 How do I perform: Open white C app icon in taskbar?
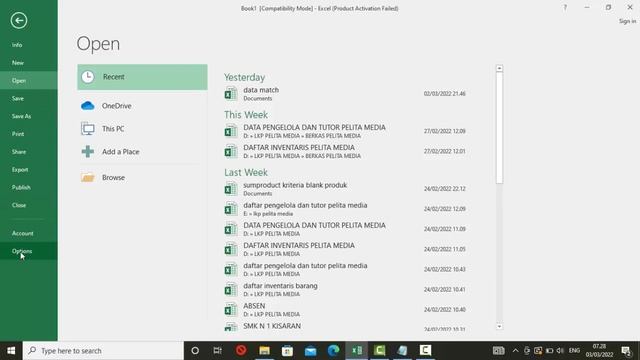425,350
